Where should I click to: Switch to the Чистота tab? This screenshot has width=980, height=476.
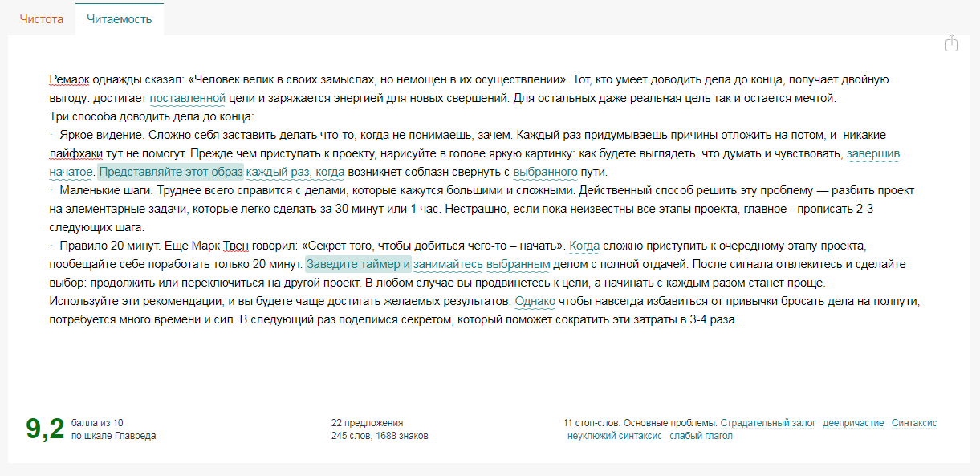42,19
